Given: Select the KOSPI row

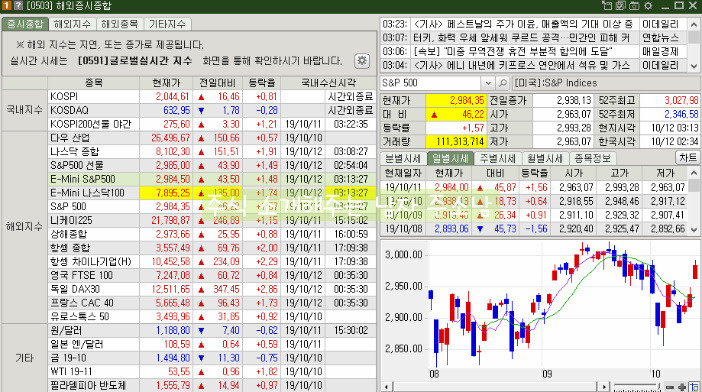Looking at the screenshot, I should point(212,97).
